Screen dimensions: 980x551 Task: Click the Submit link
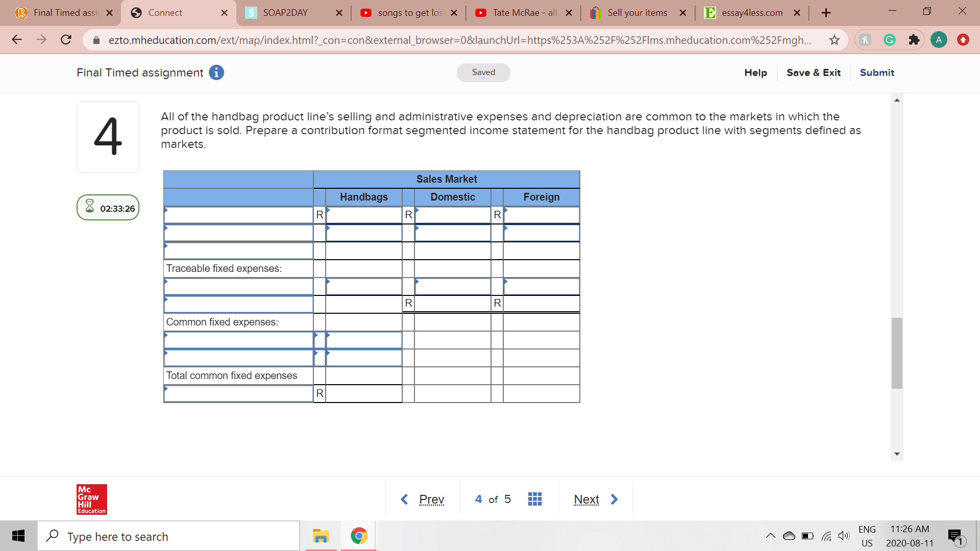pos(876,72)
